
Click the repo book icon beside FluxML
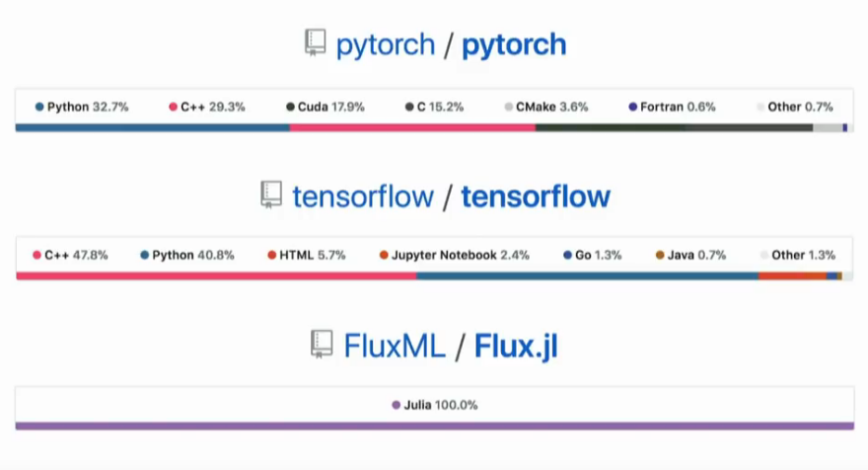click(x=322, y=345)
